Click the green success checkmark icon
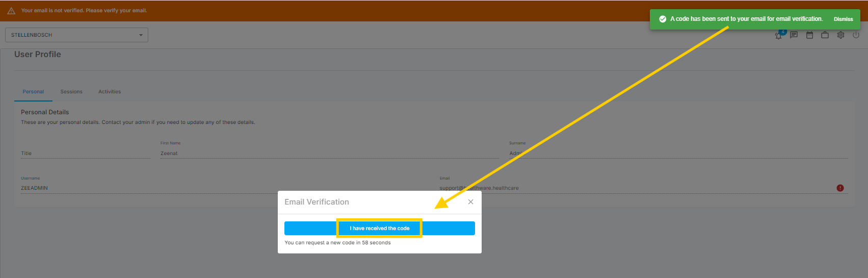The height and width of the screenshot is (278, 868). coord(663,19)
